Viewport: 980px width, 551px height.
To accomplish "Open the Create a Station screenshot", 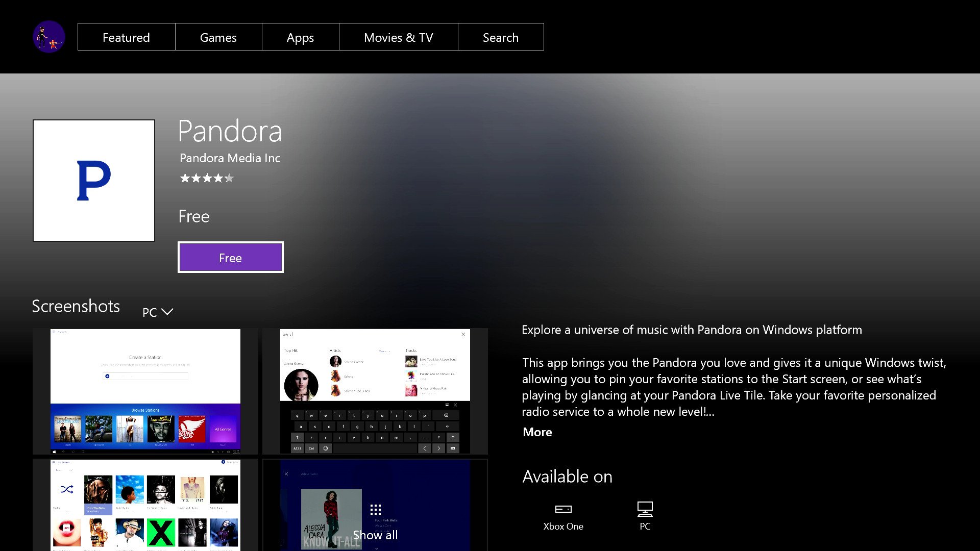I will tap(145, 391).
